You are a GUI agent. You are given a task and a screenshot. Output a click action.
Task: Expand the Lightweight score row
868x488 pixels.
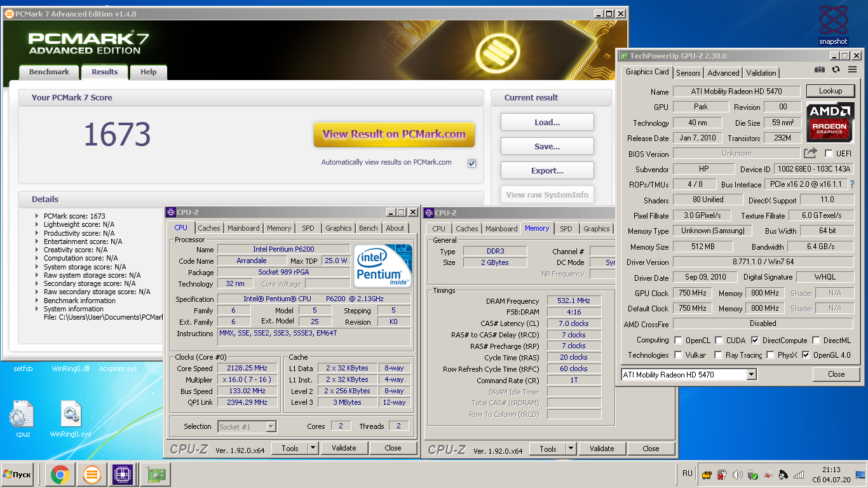(37, 224)
